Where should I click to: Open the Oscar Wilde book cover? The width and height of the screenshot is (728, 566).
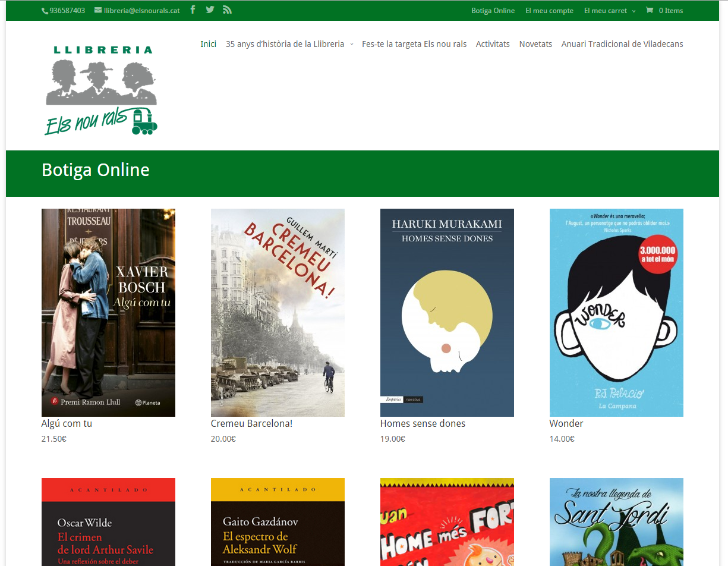pyautogui.click(x=108, y=522)
